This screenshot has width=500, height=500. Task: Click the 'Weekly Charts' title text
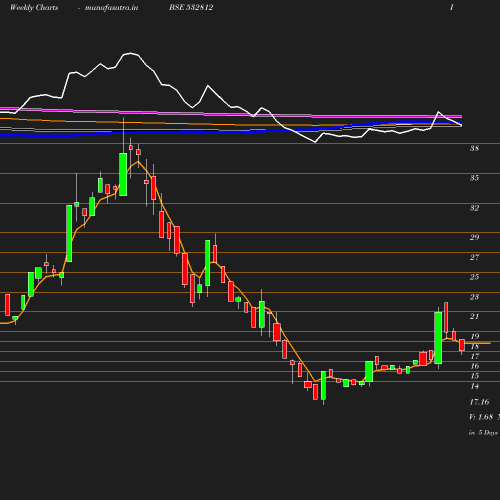tap(34, 7)
